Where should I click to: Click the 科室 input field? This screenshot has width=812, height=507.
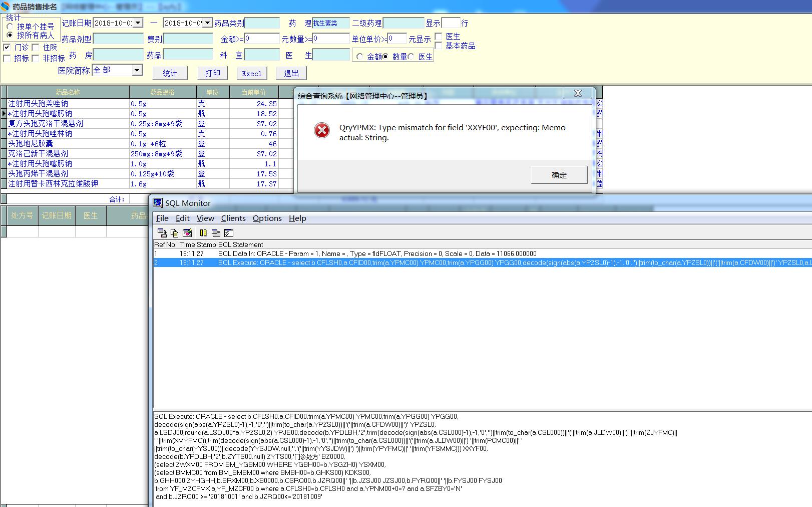[x=262, y=55]
